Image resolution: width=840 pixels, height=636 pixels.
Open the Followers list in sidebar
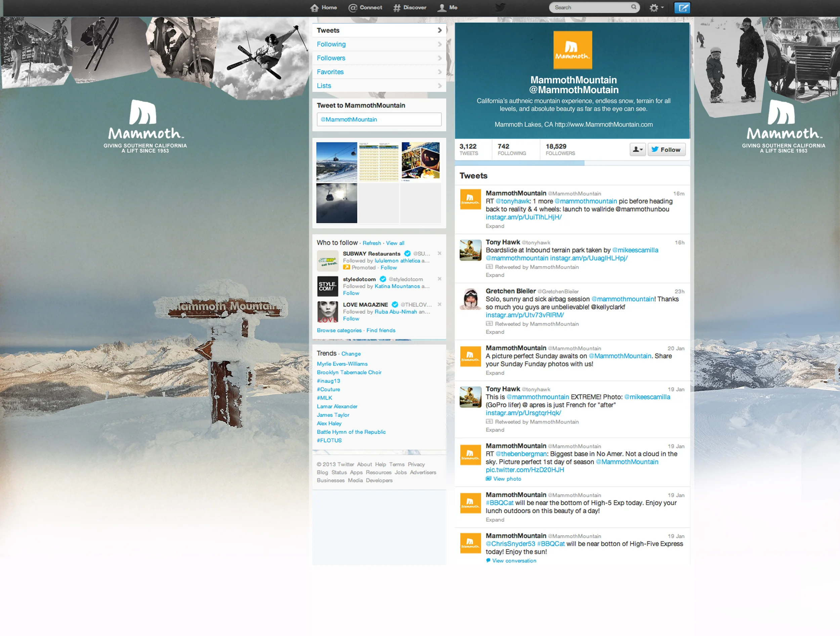pos(379,58)
